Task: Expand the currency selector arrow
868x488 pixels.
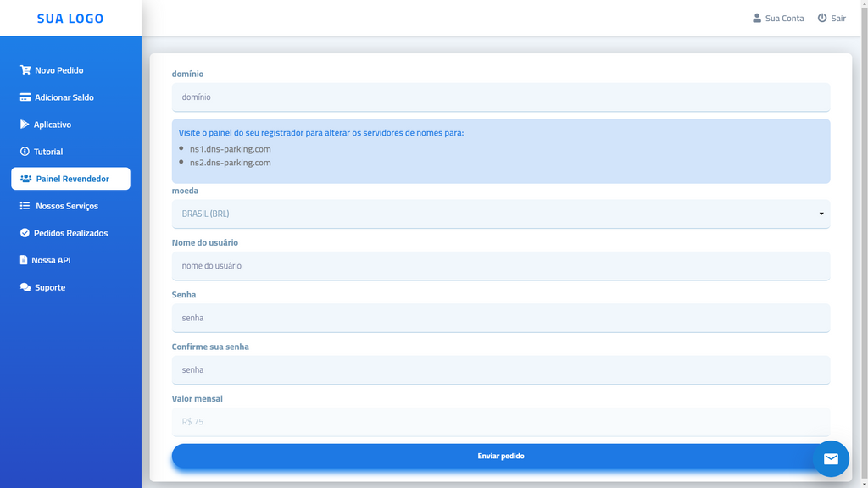Action: [x=821, y=213]
